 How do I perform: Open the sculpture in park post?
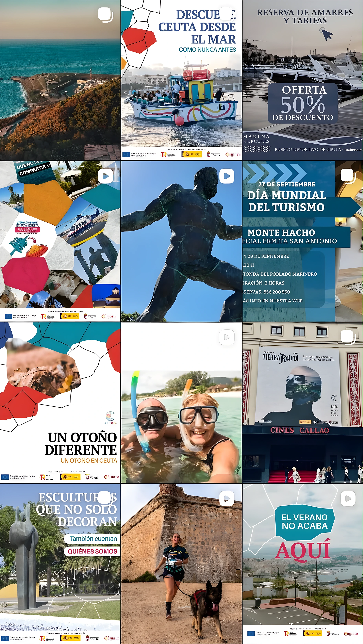tap(60, 564)
